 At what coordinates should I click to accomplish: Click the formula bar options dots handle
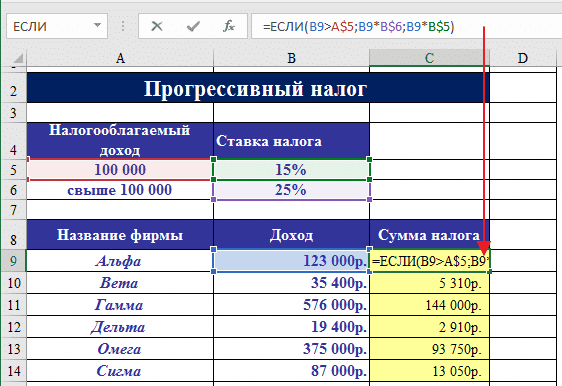[123, 26]
